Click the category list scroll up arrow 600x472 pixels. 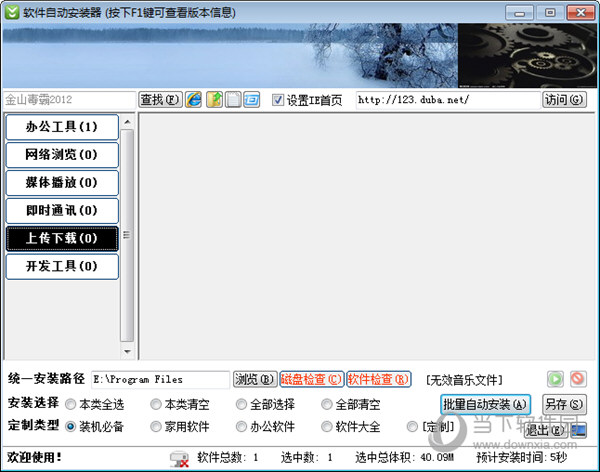127,122
